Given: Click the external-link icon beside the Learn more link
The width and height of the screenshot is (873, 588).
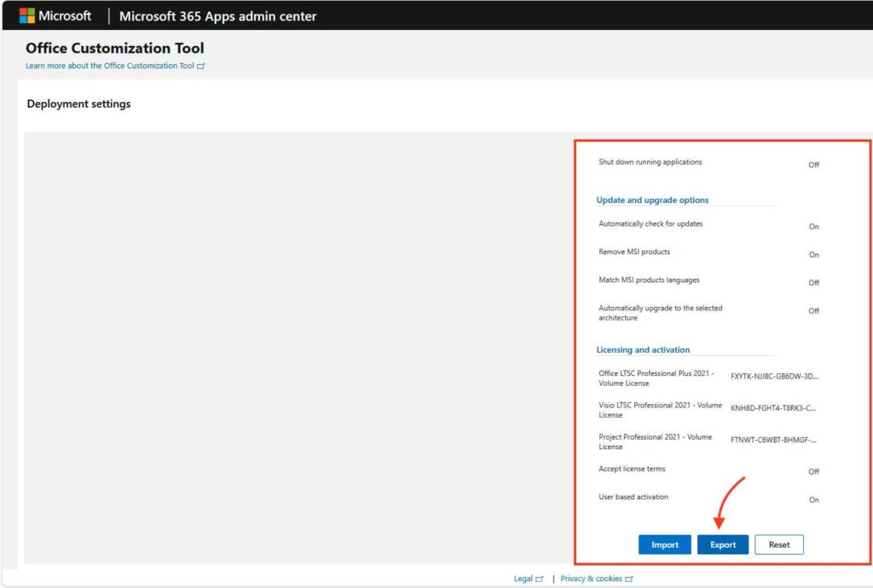Looking at the screenshot, I should pos(201,66).
